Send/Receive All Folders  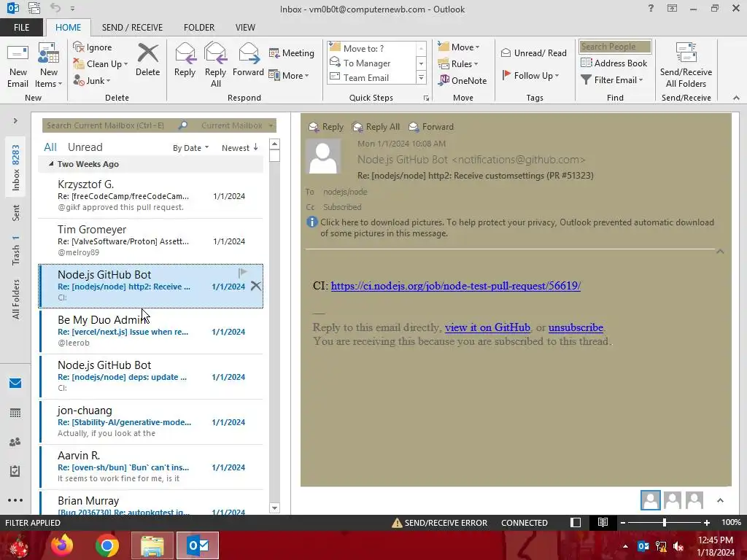tap(686, 66)
